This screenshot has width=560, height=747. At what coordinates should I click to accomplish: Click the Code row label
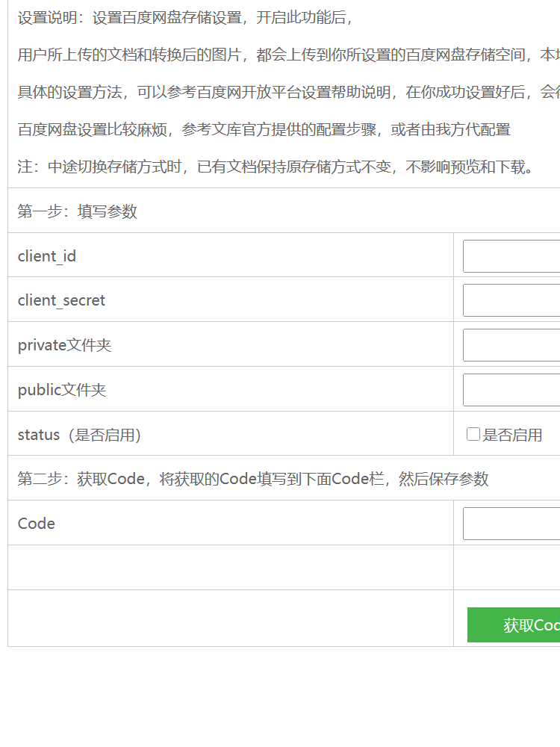tap(37, 524)
